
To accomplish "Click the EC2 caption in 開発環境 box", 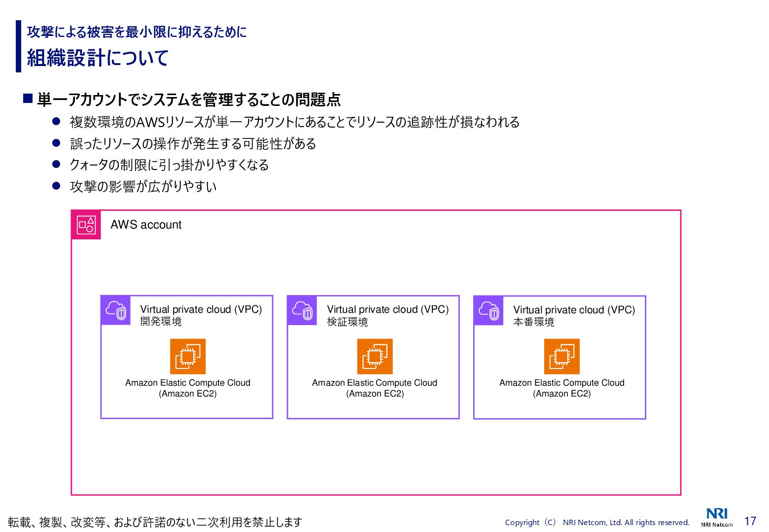I will [188, 388].
